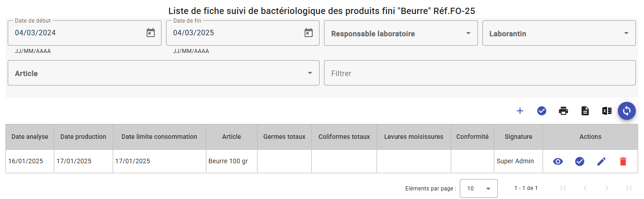Click the Filtrer text field

tap(480, 73)
